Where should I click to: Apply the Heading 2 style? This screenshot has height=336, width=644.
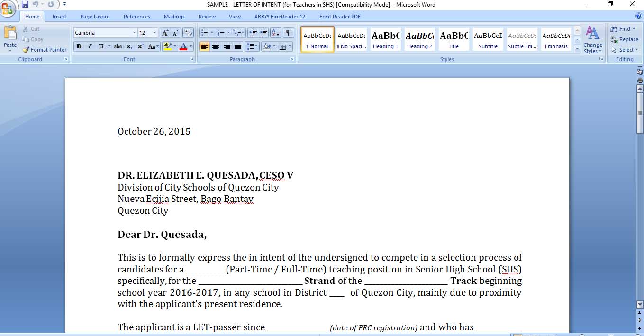click(x=419, y=39)
